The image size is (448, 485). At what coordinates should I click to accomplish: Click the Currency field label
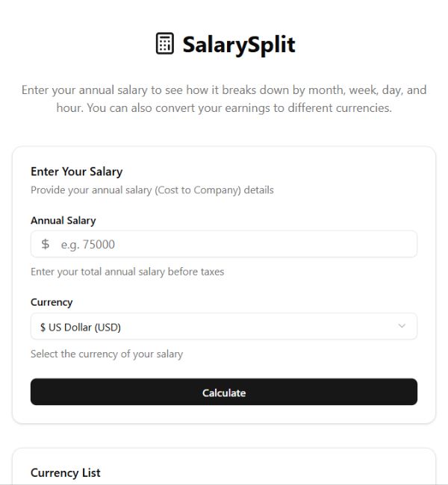click(x=52, y=302)
